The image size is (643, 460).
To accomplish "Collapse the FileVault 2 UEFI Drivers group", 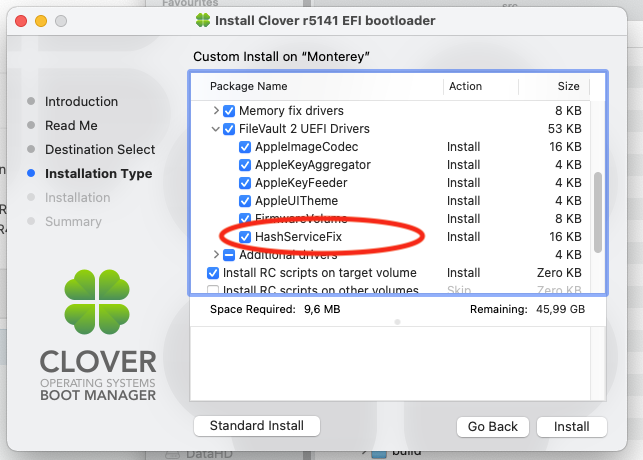I will 215,129.
